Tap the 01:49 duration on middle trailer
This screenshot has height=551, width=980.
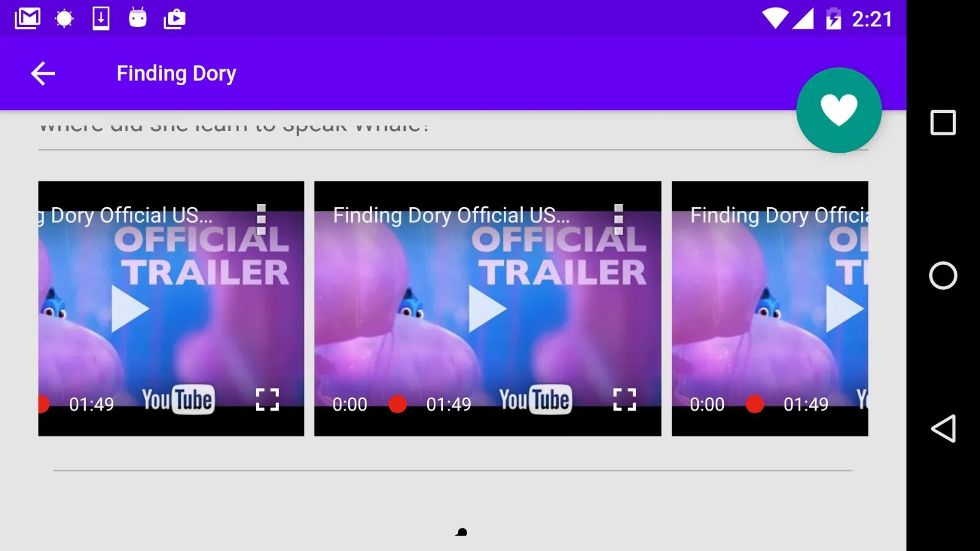click(449, 405)
